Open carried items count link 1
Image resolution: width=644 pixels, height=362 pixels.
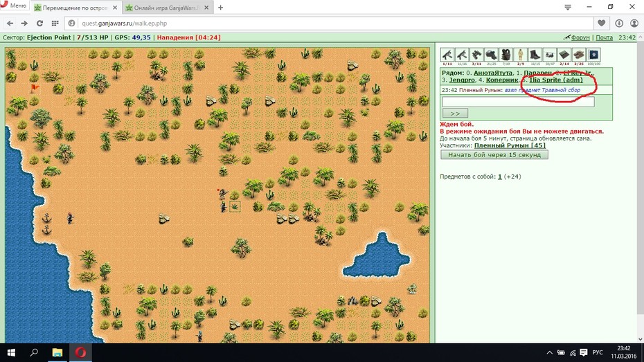click(x=500, y=177)
